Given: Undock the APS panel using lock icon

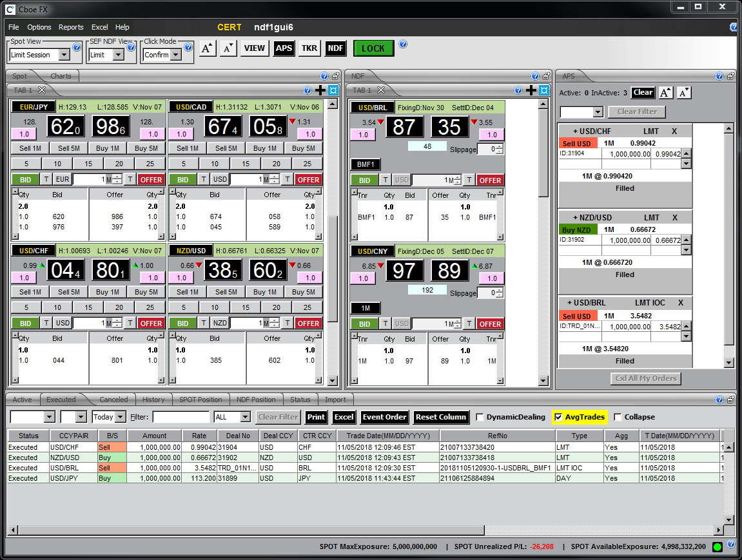Looking at the screenshot, I should pyautogui.click(x=730, y=76).
